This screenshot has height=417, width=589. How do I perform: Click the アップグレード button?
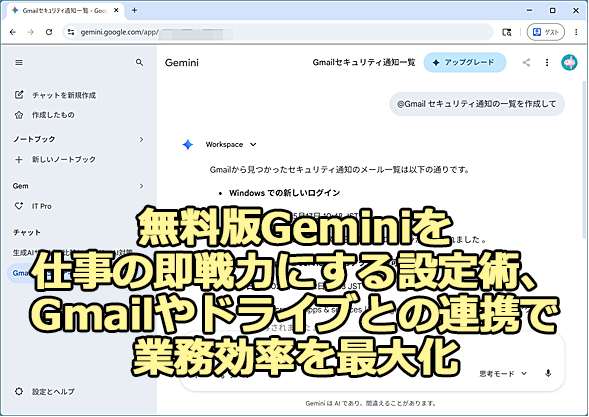pyautogui.click(x=465, y=62)
